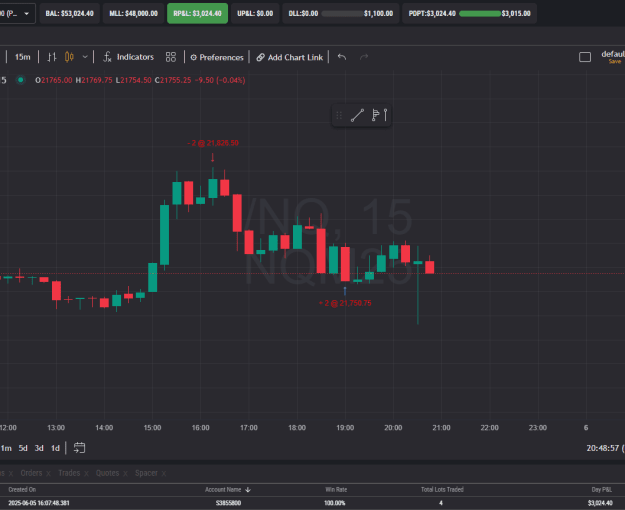
Task: Change the 15m timeframe interval
Action: click(x=22, y=57)
